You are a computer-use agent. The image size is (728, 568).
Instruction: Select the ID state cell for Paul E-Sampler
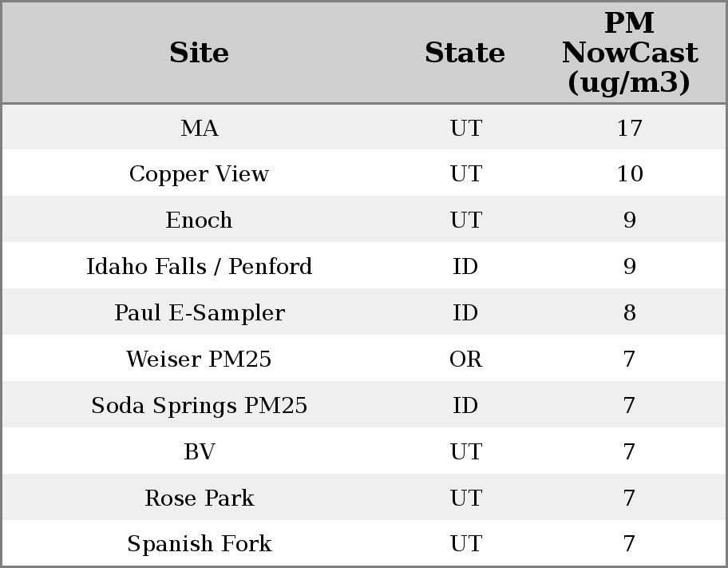(465, 313)
